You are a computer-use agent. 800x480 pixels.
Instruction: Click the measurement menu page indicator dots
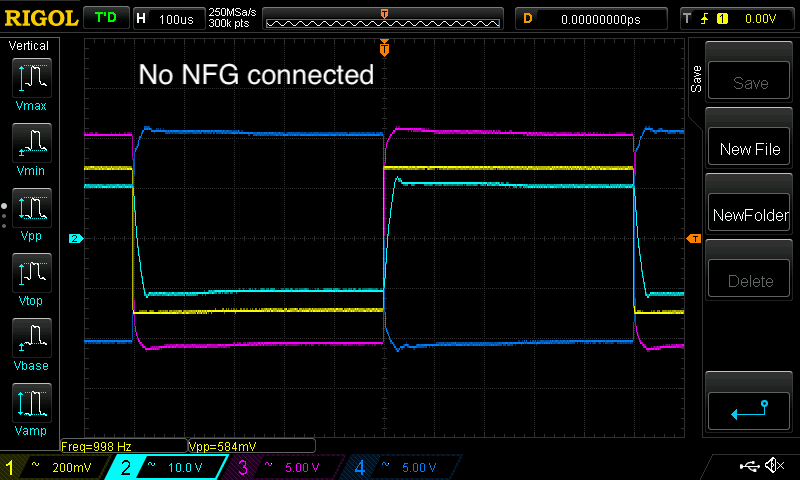(x=4, y=215)
